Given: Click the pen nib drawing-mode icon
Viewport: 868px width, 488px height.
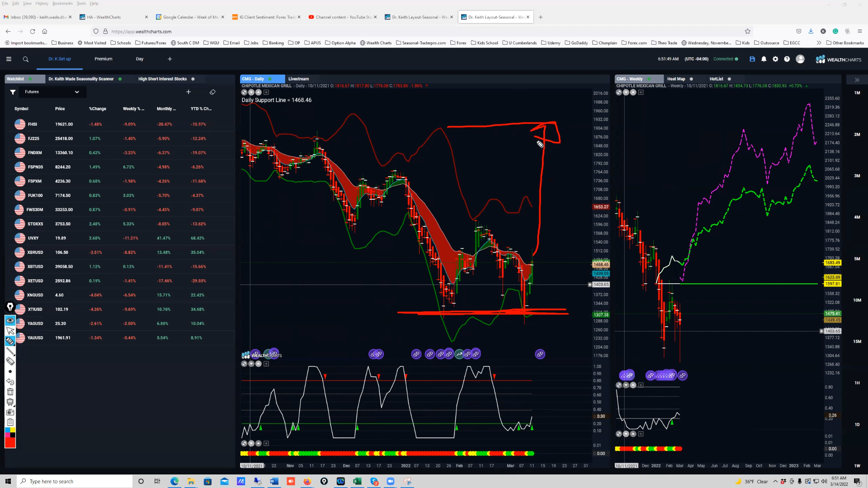Looking at the screenshot, I should 10,307.
